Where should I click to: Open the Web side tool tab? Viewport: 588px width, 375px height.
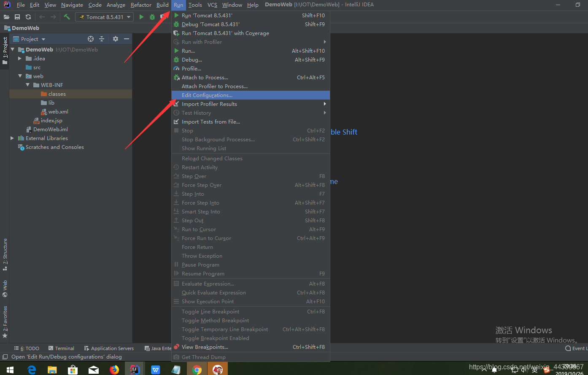pos(5,289)
